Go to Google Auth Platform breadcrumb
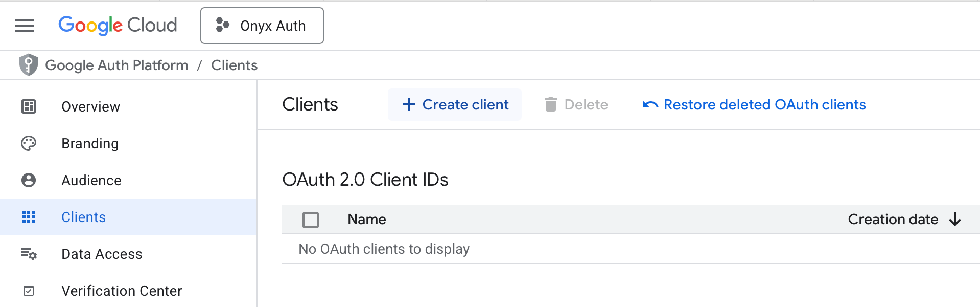 (x=116, y=65)
